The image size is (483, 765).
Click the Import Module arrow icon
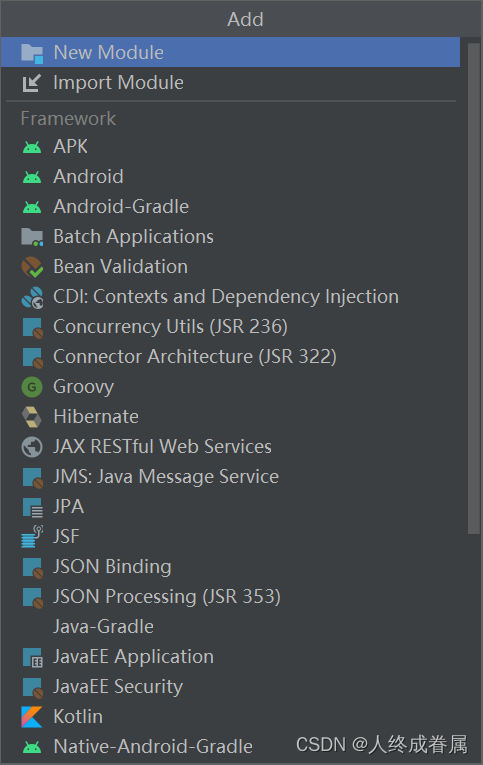32,83
